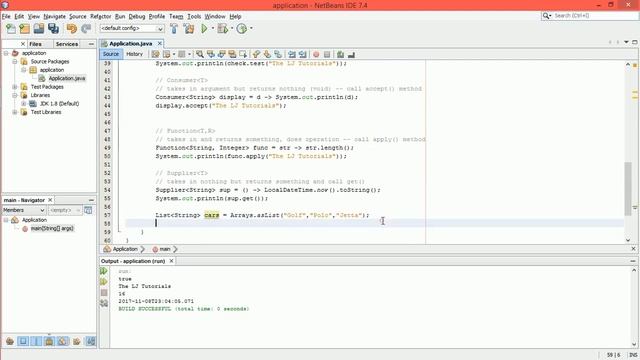Build the project with hammer icon
The height and width of the screenshot is (360, 640).
tap(174, 29)
